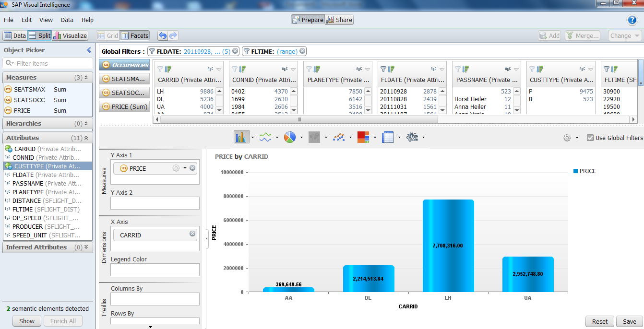Click the Reset button below the chart
Image resolution: width=644 pixels, height=329 pixels.
pyautogui.click(x=599, y=321)
